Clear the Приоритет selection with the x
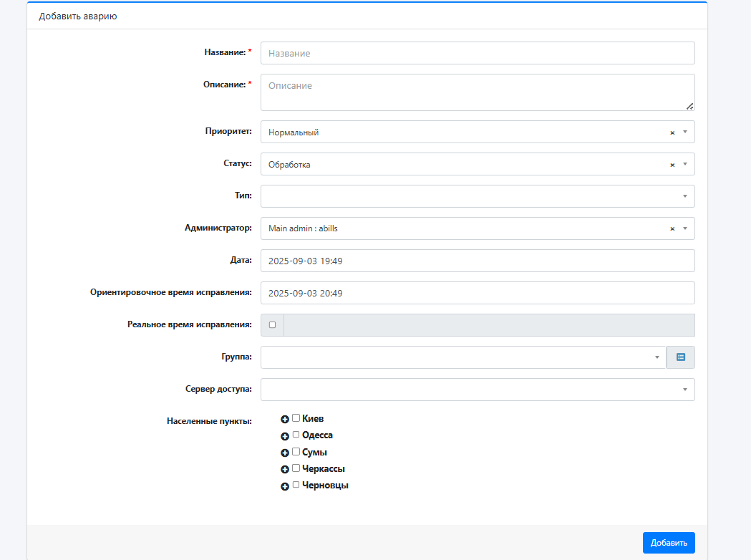The width and height of the screenshot is (751, 560). point(672,132)
